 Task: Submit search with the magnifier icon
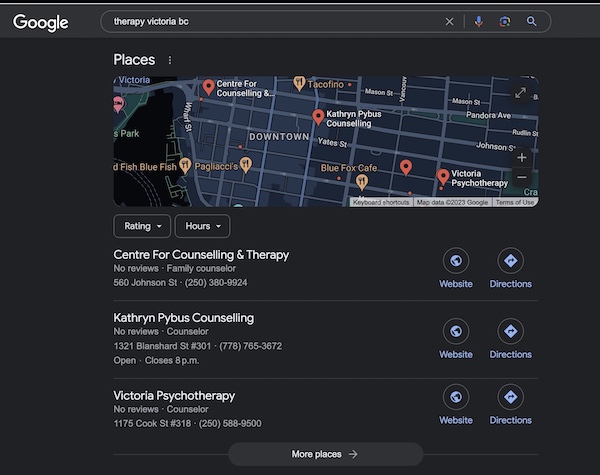point(532,21)
